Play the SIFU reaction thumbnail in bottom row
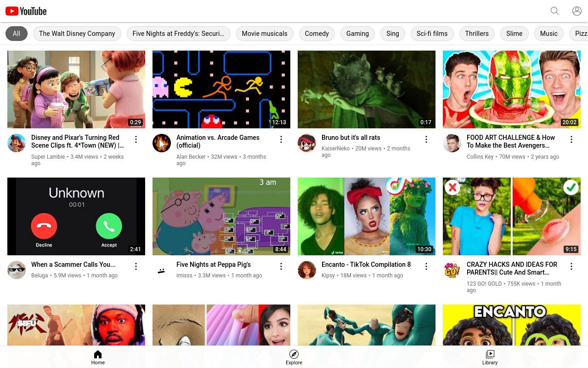Viewport: 588px width, 368px height. (76, 325)
